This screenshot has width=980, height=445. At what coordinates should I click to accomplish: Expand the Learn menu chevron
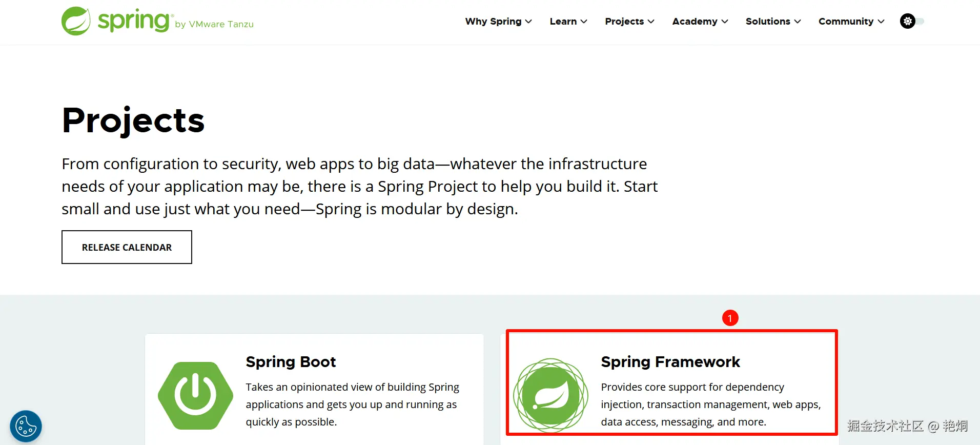[584, 22]
